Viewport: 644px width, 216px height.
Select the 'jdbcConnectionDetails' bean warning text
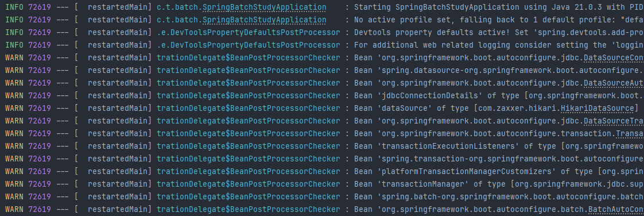[x=499, y=95]
